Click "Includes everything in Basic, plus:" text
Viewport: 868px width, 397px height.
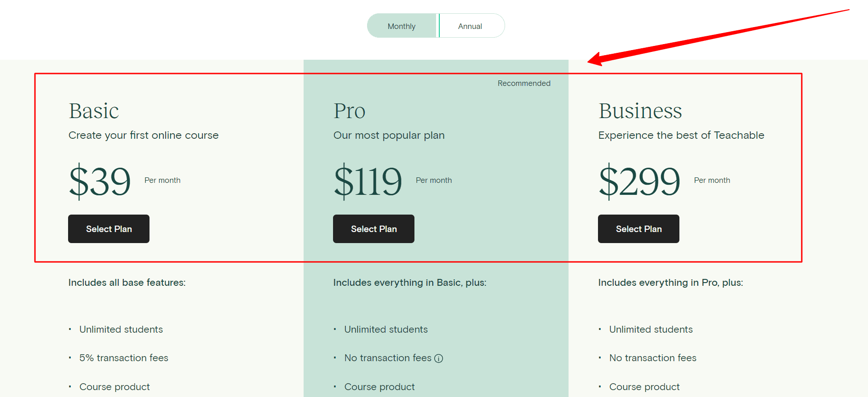click(x=409, y=283)
